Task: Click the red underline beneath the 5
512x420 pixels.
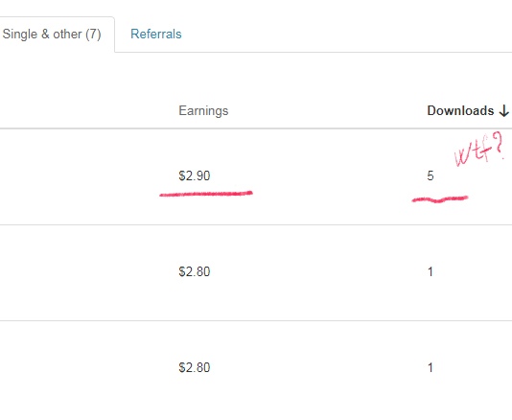Action: click(x=440, y=199)
